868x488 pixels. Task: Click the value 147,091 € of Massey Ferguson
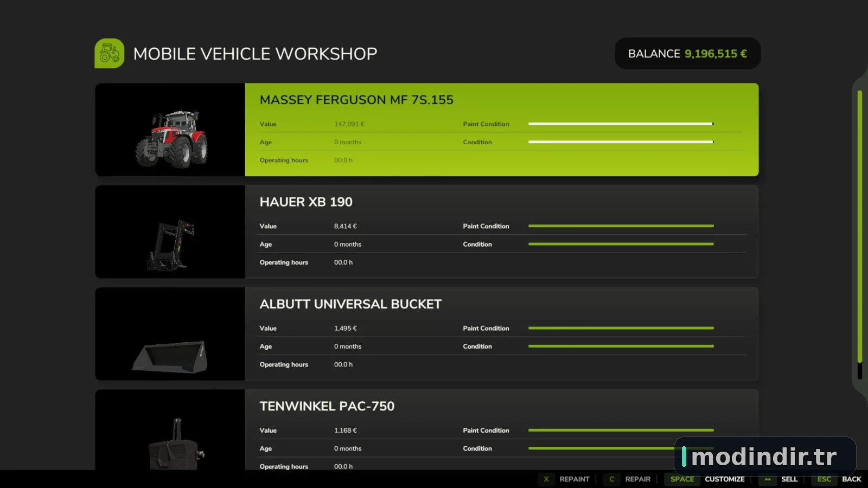tap(349, 124)
